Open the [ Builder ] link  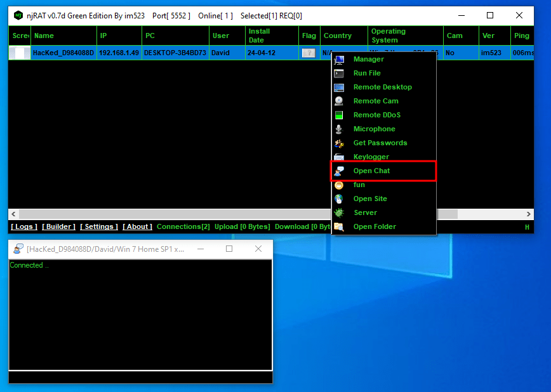(x=58, y=226)
